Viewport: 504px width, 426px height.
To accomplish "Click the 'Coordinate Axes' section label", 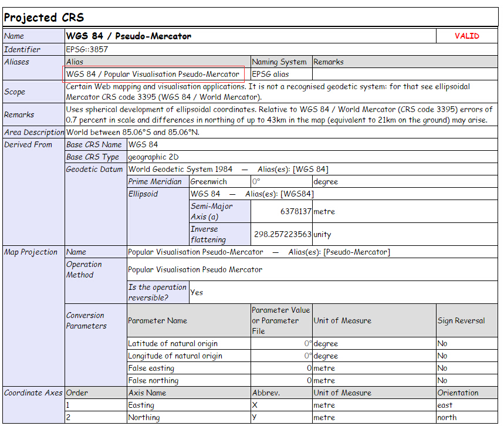I will pos(33,393).
